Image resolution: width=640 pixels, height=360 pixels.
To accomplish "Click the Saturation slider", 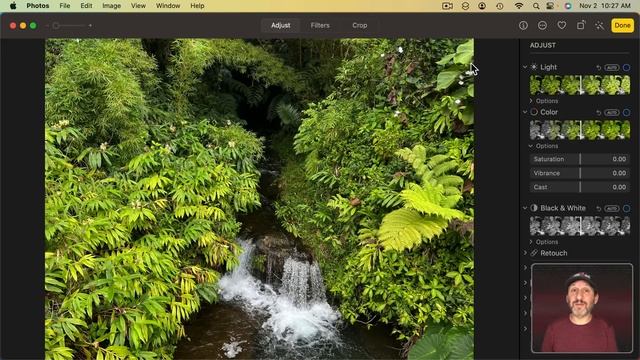I will click(x=580, y=159).
